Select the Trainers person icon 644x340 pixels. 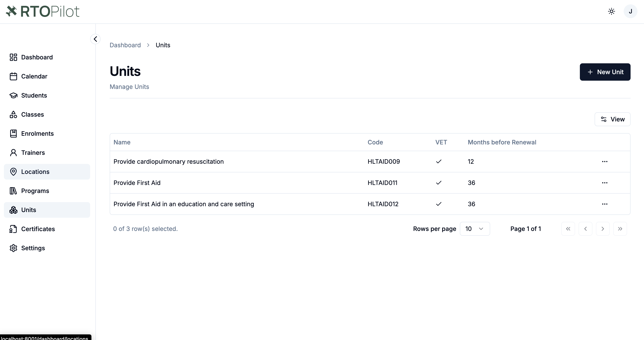tap(13, 153)
